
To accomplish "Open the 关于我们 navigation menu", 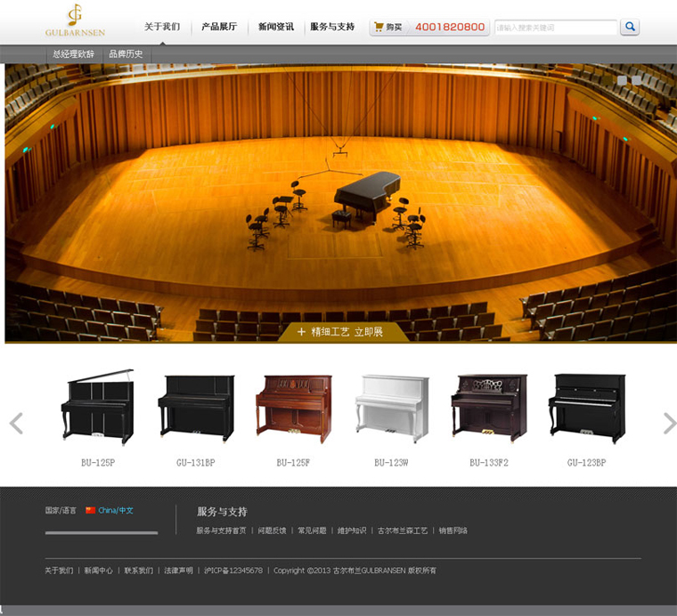I will pyautogui.click(x=162, y=27).
